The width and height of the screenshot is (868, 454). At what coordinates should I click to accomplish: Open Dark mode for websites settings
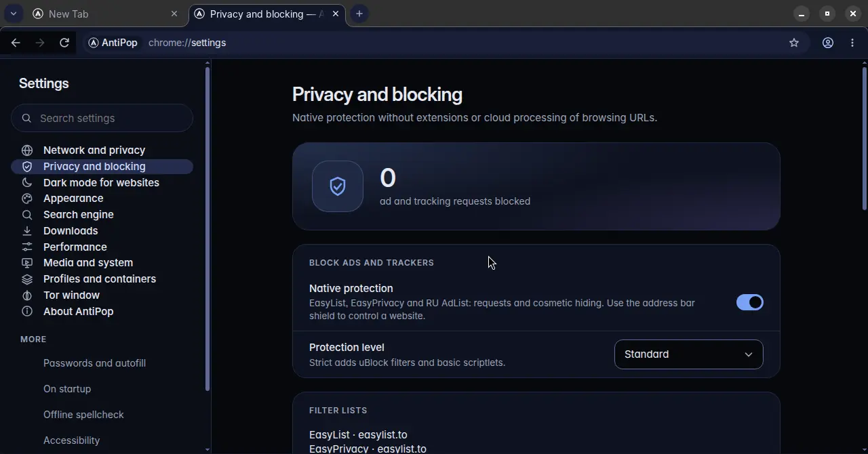point(102,183)
